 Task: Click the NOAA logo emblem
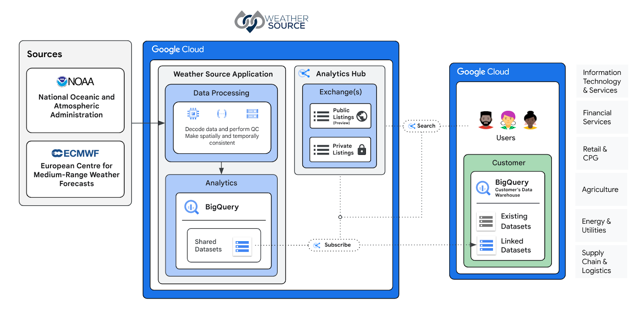[62, 81]
